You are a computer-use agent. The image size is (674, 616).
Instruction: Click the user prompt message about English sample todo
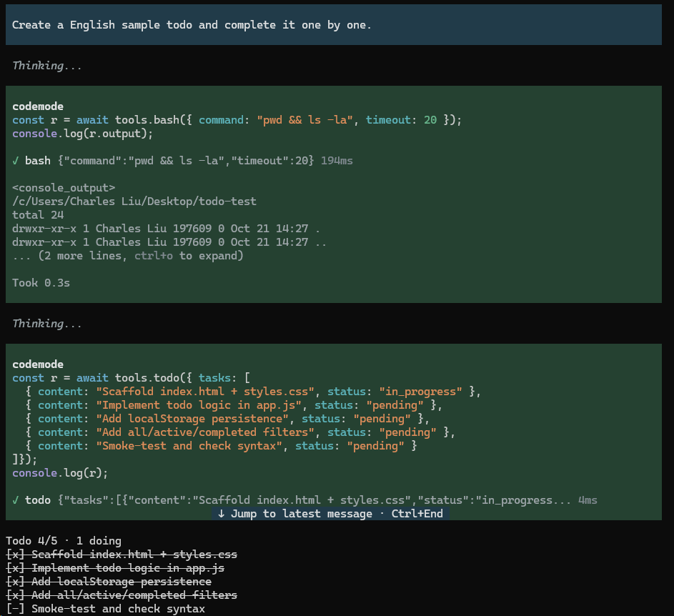334,25
